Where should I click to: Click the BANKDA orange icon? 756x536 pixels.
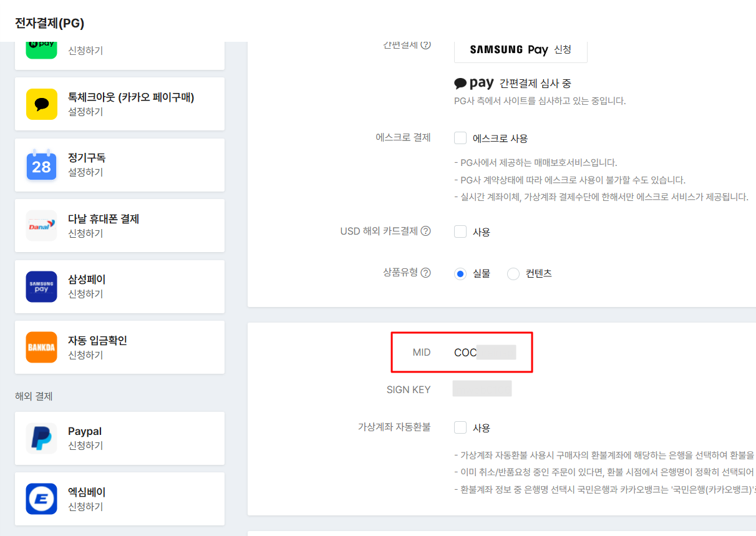41,347
